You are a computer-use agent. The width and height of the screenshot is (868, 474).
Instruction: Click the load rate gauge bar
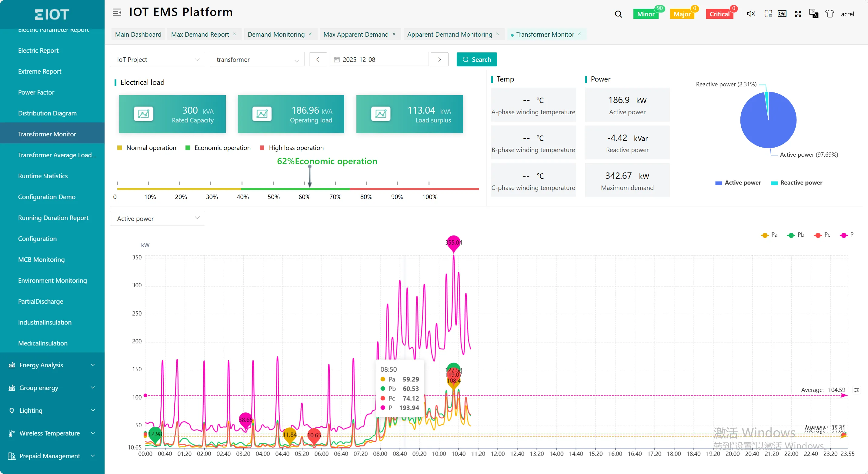(298, 189)
